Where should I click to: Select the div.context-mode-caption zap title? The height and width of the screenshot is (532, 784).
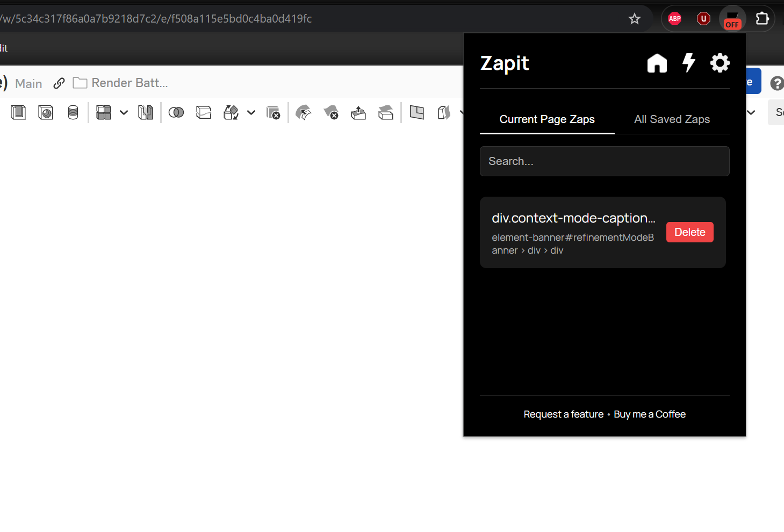tap(573, 218)
